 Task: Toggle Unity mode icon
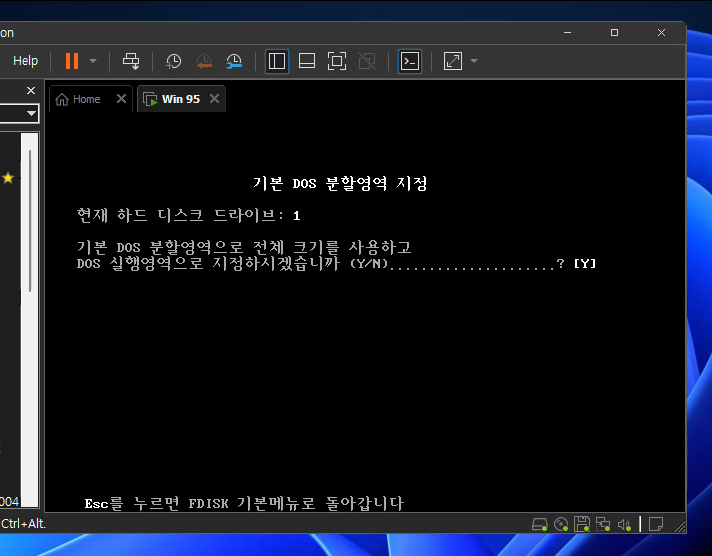(x=367, y=61)
